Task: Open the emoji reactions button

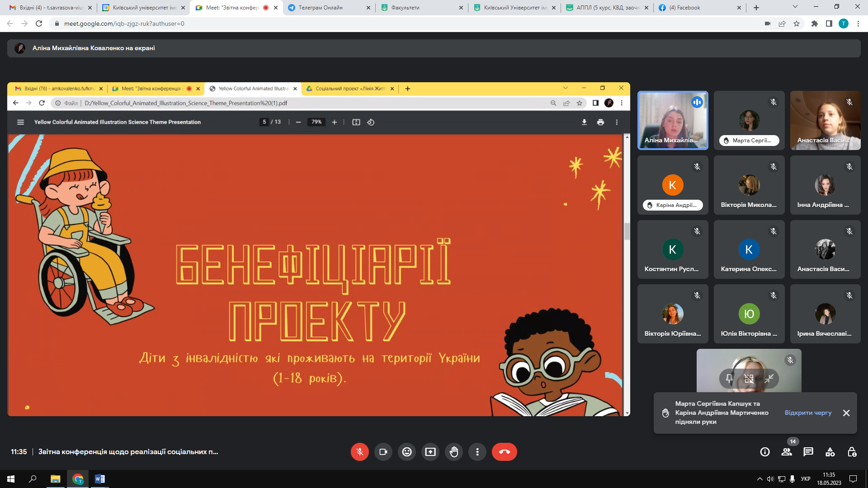Action: (407, 452)
